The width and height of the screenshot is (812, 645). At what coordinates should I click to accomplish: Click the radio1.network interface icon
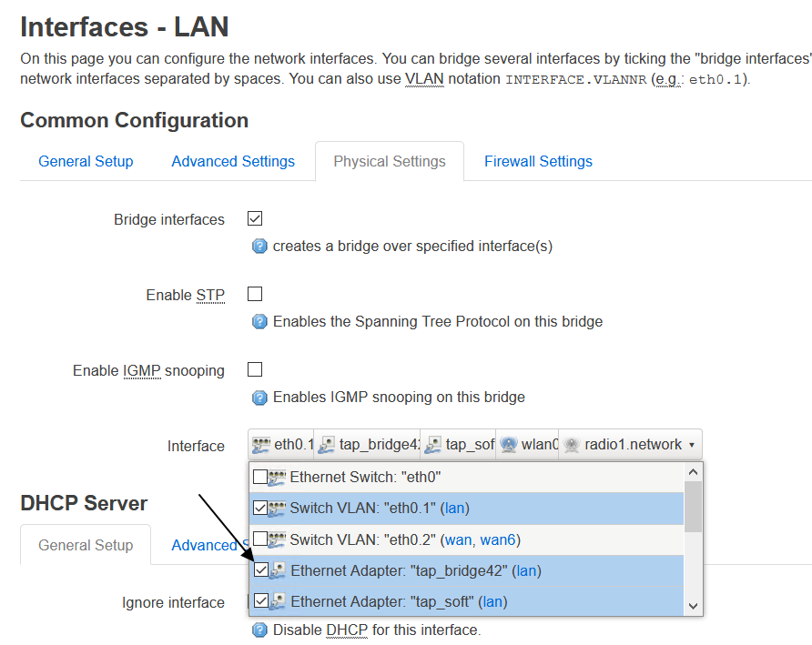571,444
